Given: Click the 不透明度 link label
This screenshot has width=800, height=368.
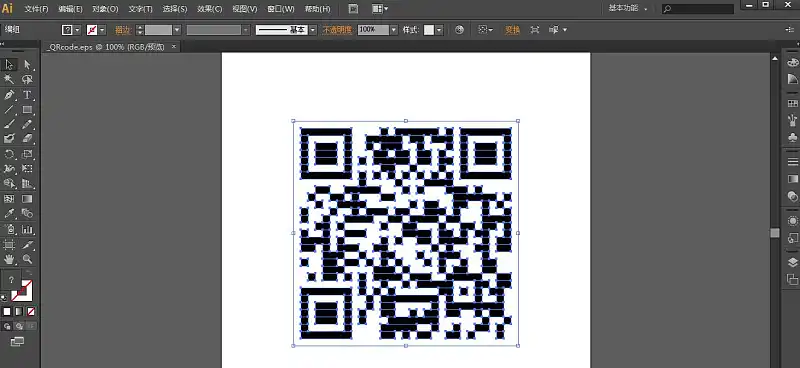Looking at the screenshot, I should point(337,30).
